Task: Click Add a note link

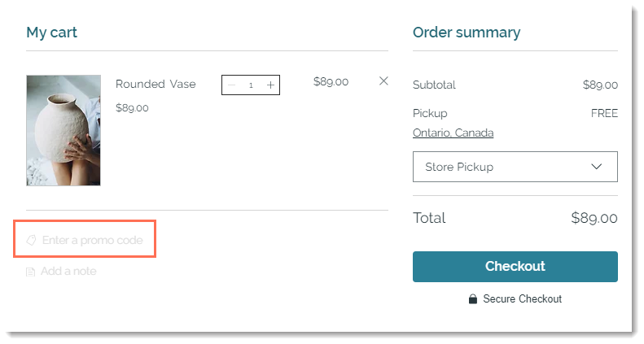Action: pos(68,272)
